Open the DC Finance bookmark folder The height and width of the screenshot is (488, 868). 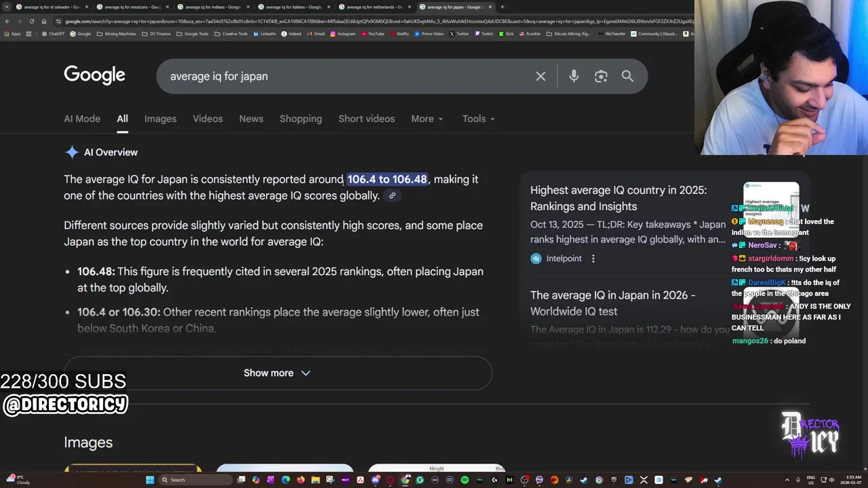coord(157,33)
